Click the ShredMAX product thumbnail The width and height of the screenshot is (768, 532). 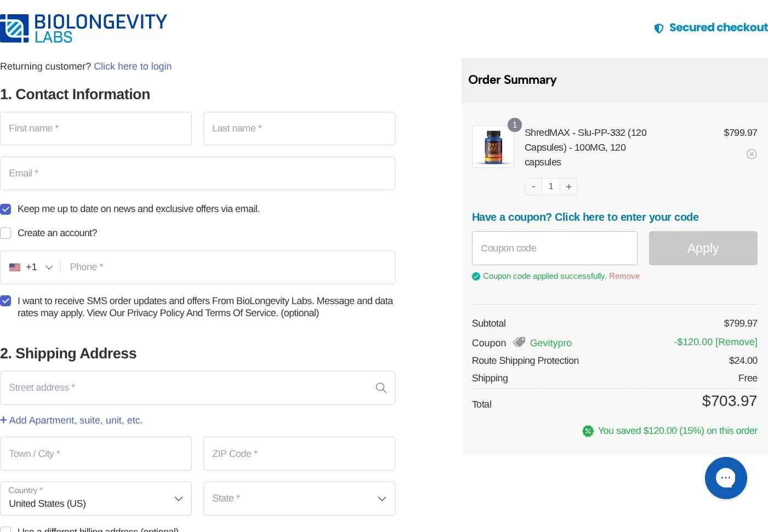(x=493, y=146)
